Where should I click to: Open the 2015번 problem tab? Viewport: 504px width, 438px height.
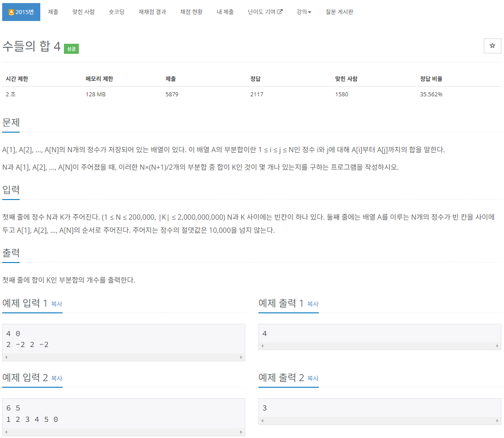point(21,12)
